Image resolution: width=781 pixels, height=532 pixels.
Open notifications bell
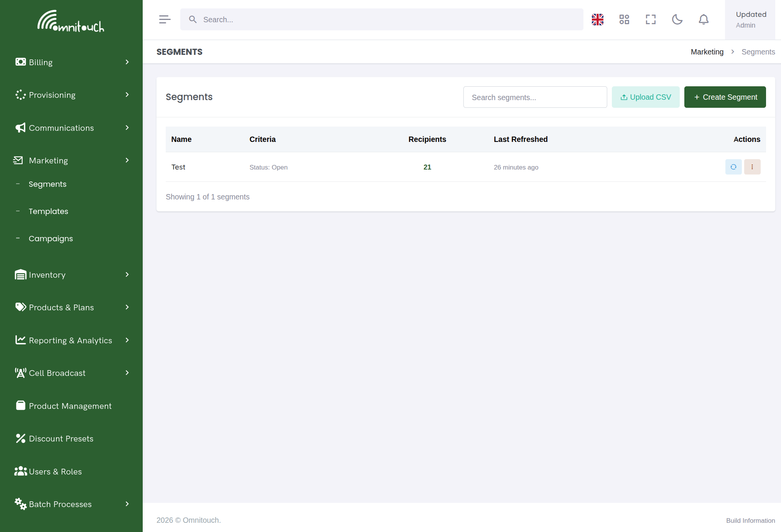(x=704, y=20)
